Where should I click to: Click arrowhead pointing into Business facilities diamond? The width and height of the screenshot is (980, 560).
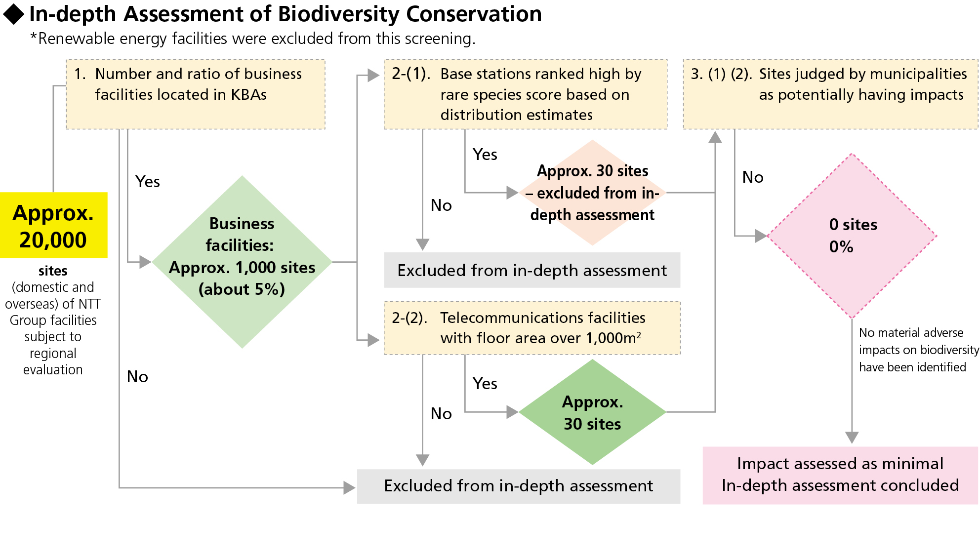(145, 262)
